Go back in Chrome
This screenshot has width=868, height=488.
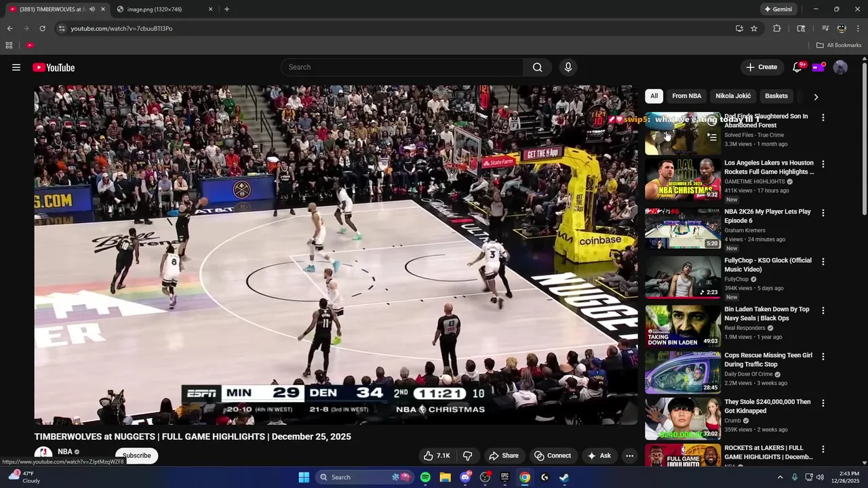click(9, 28)
